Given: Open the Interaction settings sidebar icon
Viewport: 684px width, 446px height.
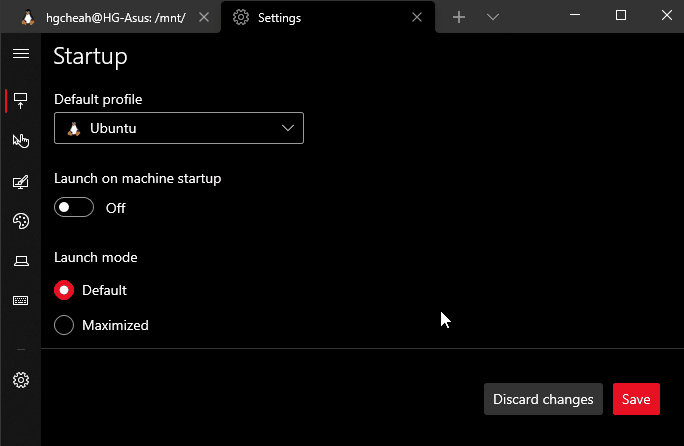Looking at the screenshot, I should [21, 141].
